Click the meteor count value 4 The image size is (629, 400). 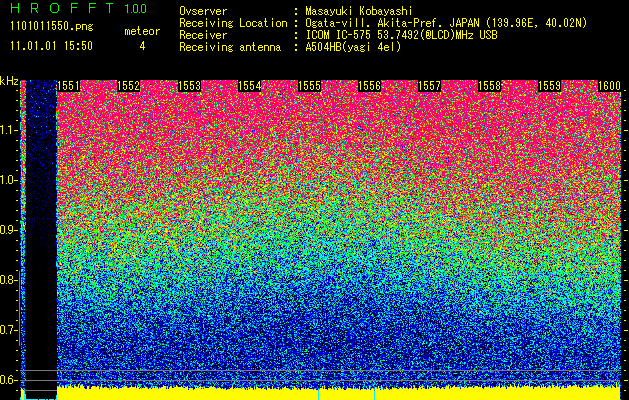pyautogui.click(x=142, y=46)
